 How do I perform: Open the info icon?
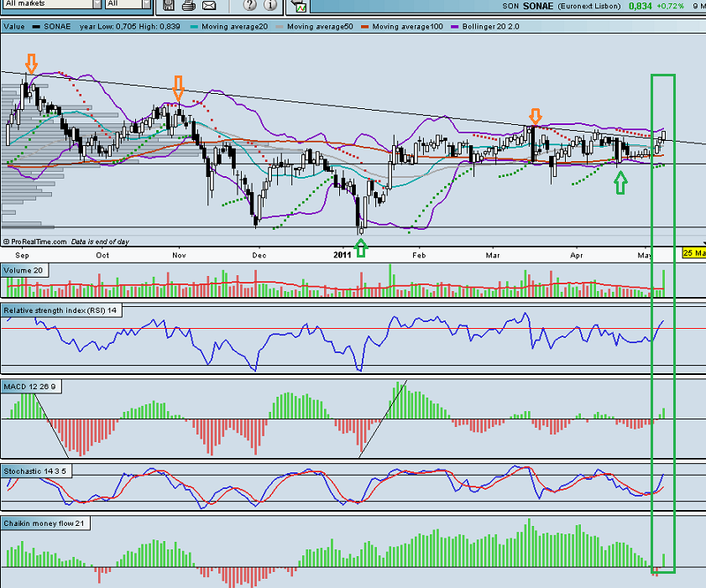pos(270,5)
